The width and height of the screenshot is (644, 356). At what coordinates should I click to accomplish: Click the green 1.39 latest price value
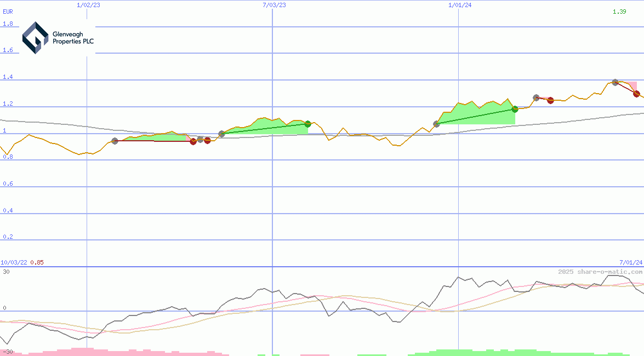tap(619, 12)
